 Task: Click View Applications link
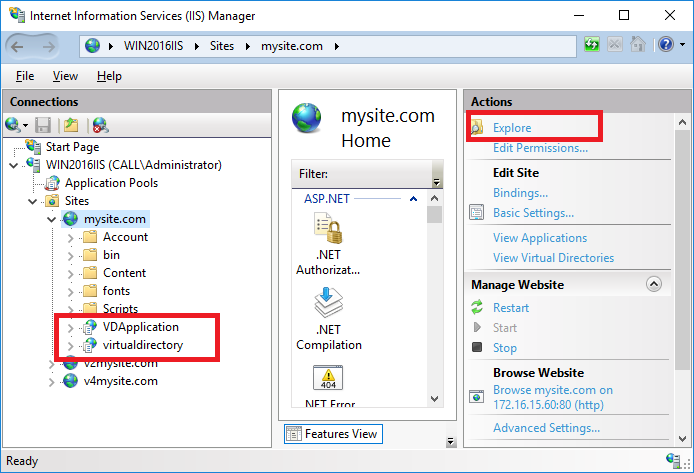click(540, 238)
